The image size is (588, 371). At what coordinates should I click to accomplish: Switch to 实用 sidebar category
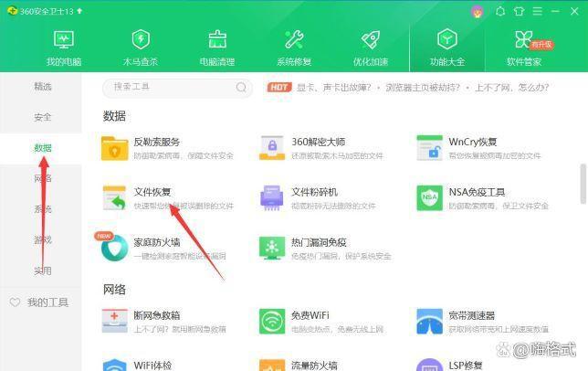[x=42, y=270]
